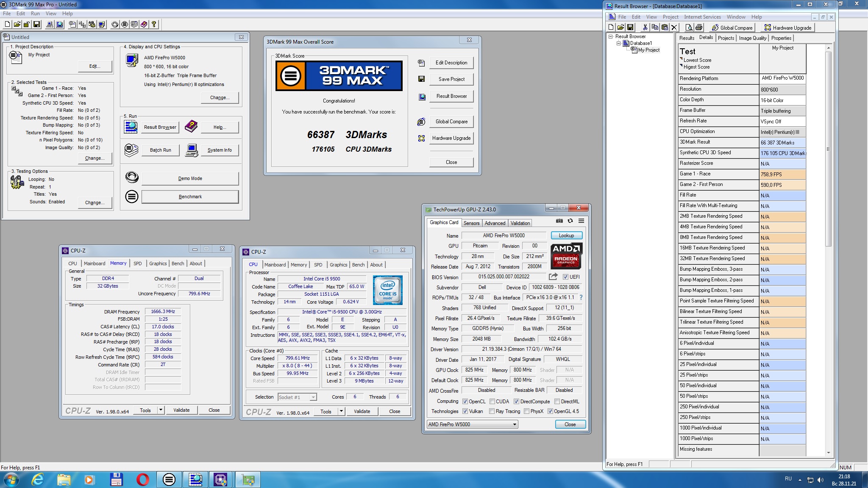Click the Benchmark striped-circle toolbar icon

click(125, 24)
